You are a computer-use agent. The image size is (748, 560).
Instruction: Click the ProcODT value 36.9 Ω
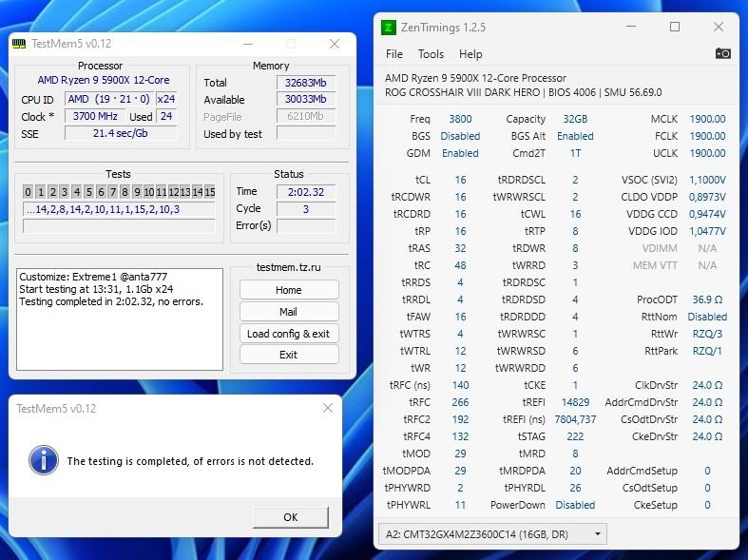coord(707,299)
